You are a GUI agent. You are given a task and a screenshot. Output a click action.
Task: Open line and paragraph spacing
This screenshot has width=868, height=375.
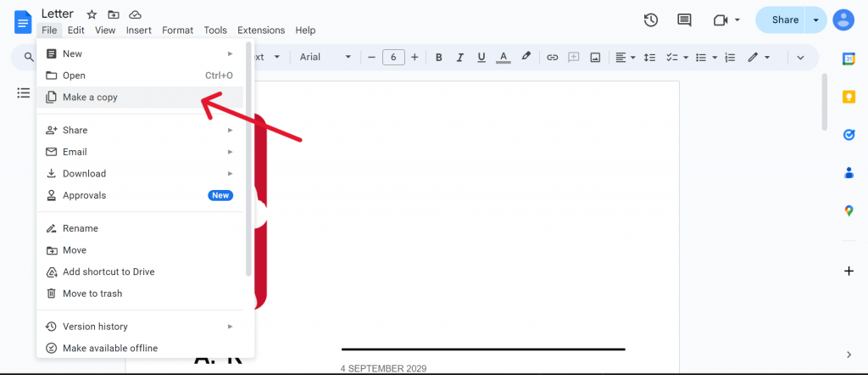coord(650,57)
